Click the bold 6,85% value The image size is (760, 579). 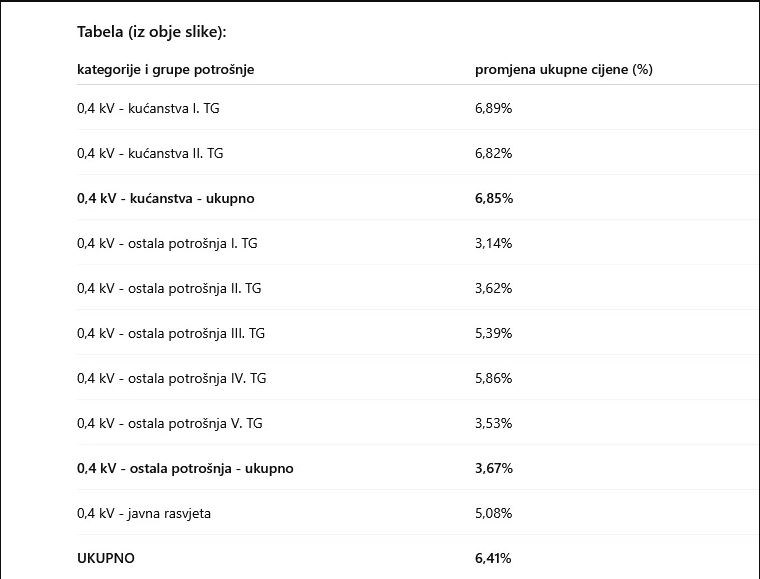[x=494, y=198]
